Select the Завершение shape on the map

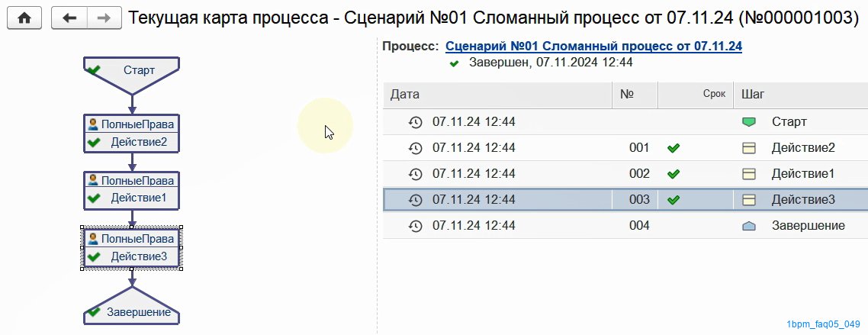[x=132, y=305]
